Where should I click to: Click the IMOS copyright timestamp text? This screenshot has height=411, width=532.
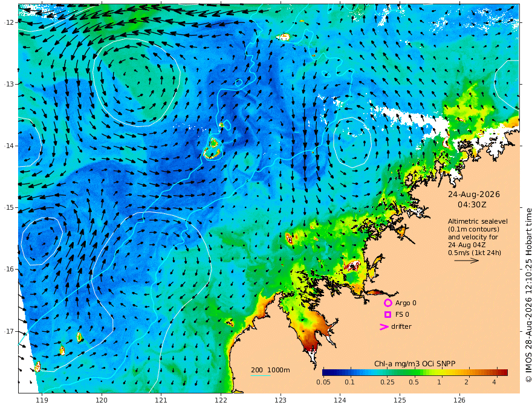pos(528,295)
